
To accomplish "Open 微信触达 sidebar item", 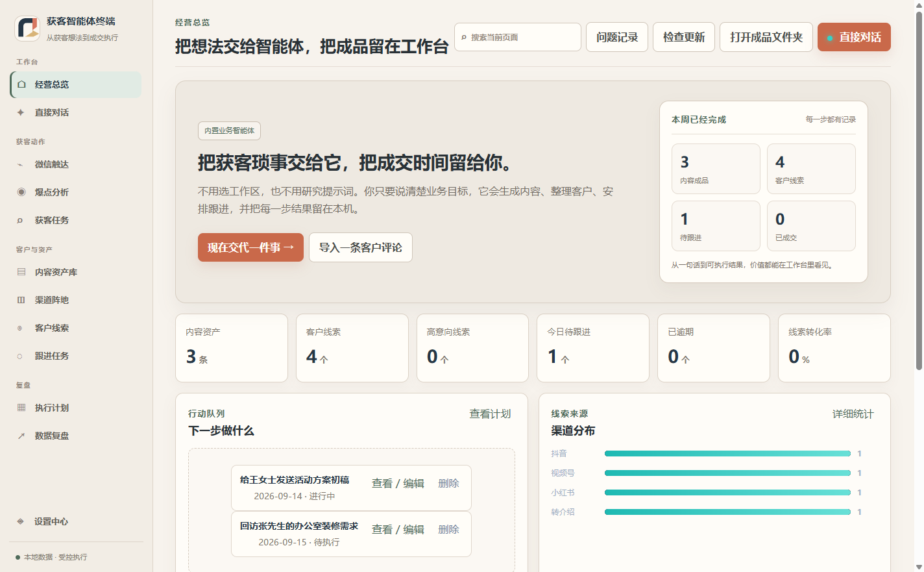I will point(76,164).
